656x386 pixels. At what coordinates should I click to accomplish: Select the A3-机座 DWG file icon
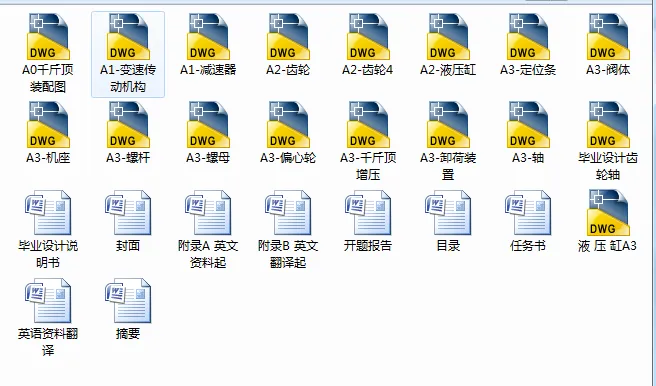(x=48, y=124)
